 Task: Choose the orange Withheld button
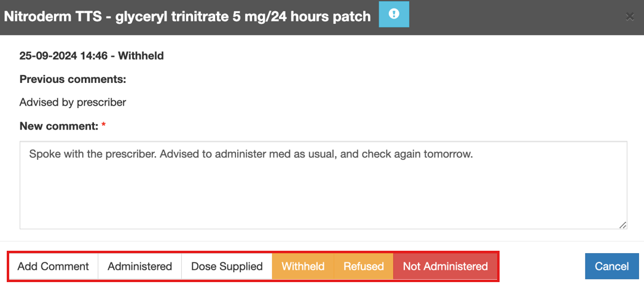[303, 266]
